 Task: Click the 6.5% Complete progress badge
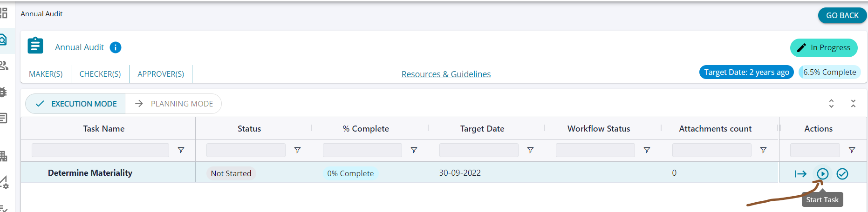(x=829, y=72)
